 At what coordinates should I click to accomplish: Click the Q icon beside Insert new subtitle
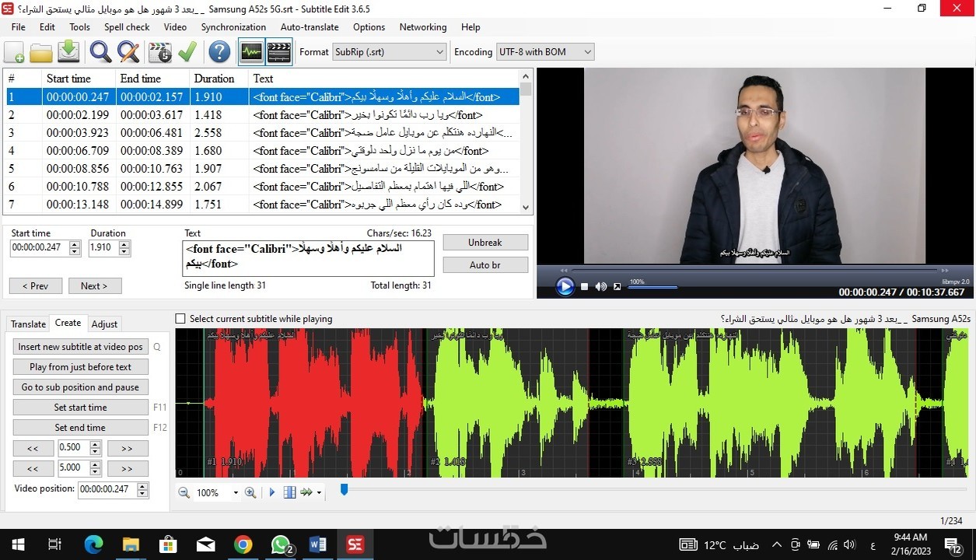click(x=157, y=347)
